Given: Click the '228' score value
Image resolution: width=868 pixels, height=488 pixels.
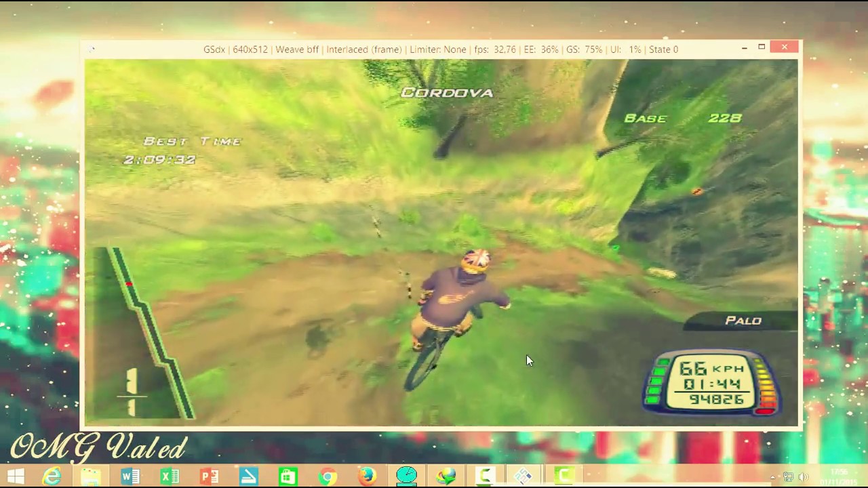Looking at the screenshot, I should click(725, 118).
